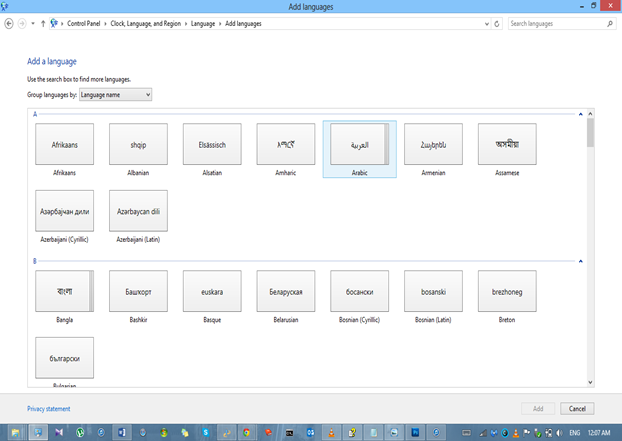622x441 pixels.
Task: Open the VLC taskbar button
Action: click(331, 433)
